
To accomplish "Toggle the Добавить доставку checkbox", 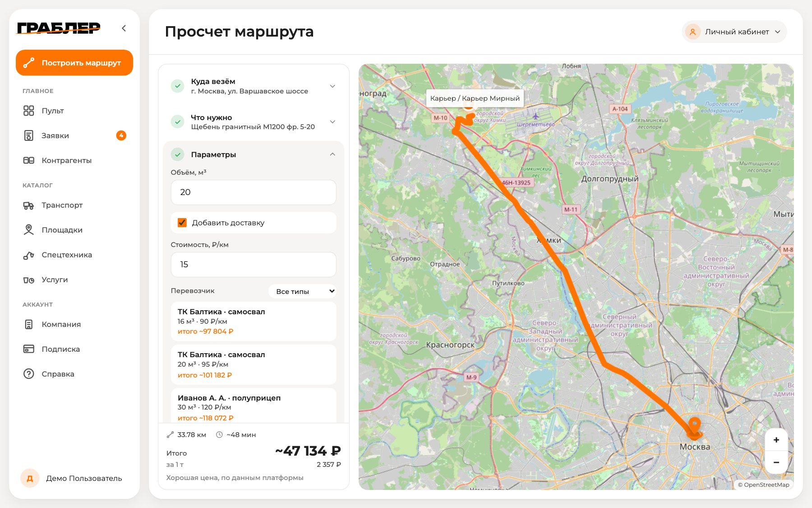I will pyautogui.click(x=182, y=223).
